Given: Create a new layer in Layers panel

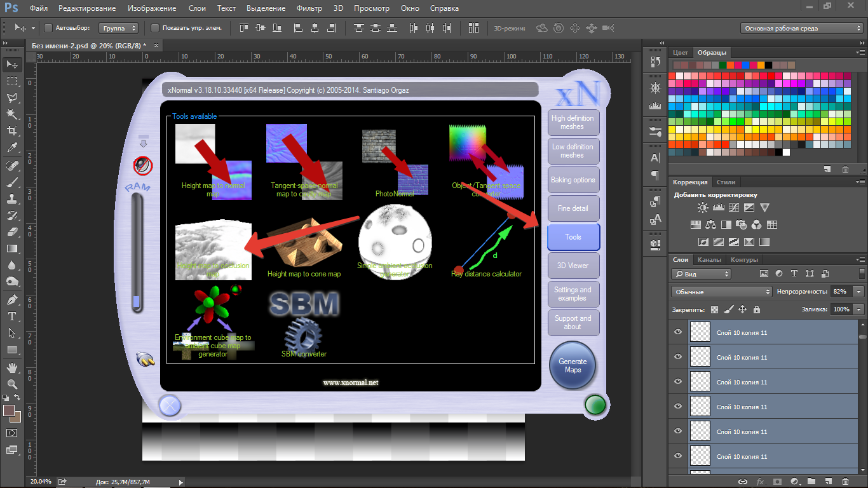Looking at the screenshot, I should tap(828, 482).
